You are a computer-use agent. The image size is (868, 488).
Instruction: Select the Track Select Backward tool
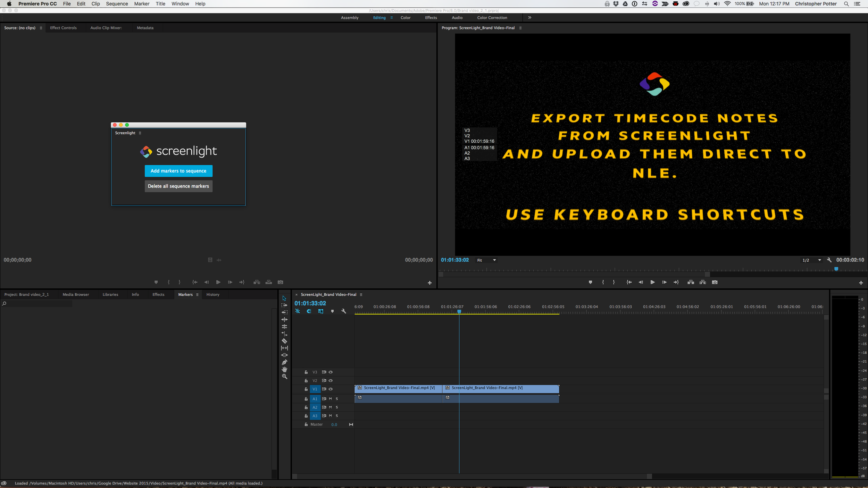pos(284,312)
